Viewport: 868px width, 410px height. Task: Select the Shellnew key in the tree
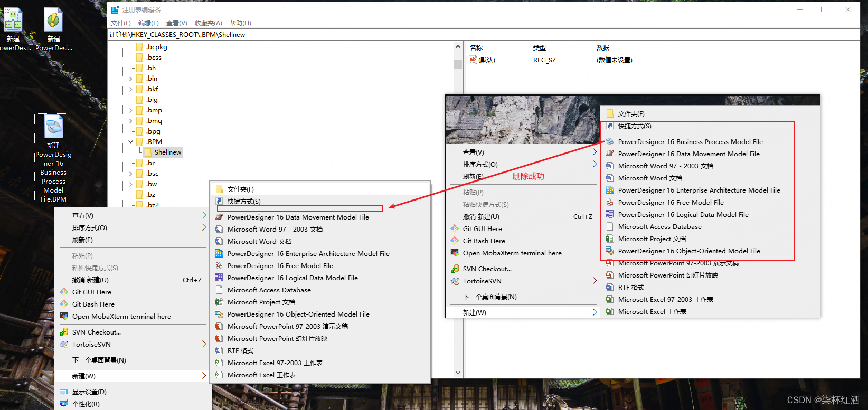[x=167, y=152]
